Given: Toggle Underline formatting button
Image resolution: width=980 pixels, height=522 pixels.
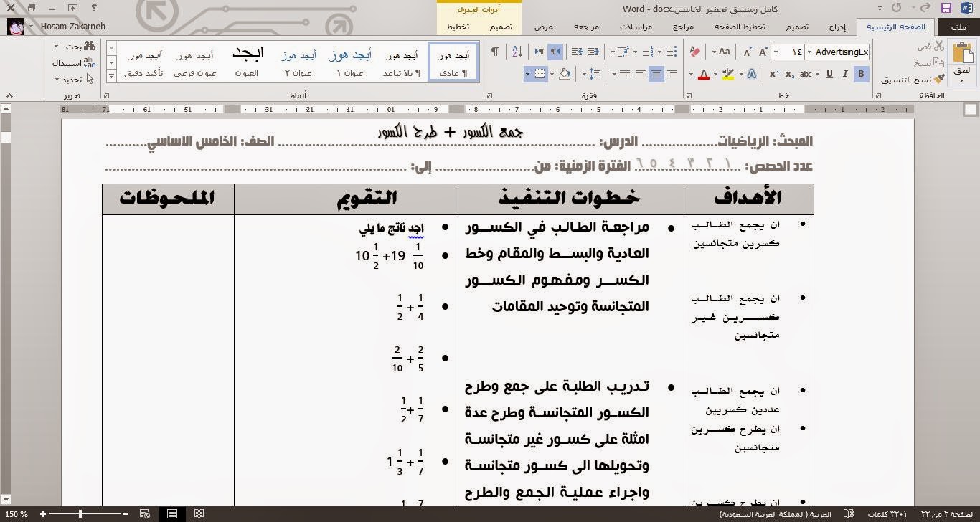Looking at the screenshot, I should (829, 74).
